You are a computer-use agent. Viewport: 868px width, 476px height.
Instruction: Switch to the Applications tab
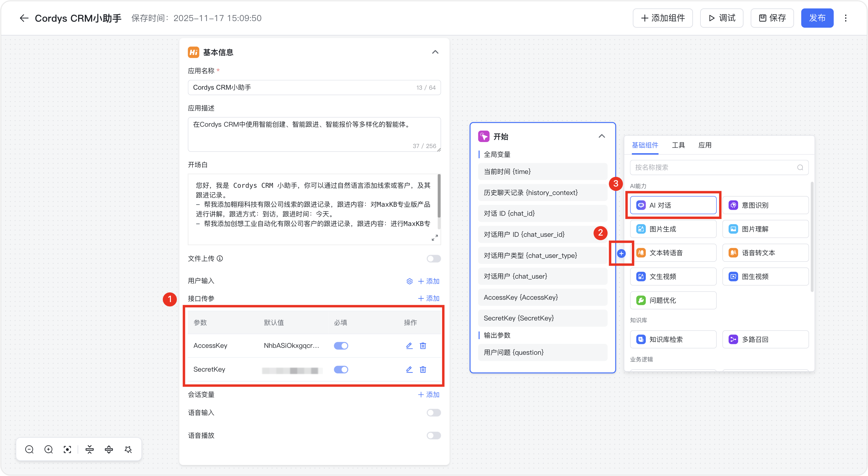coord(705,145)
